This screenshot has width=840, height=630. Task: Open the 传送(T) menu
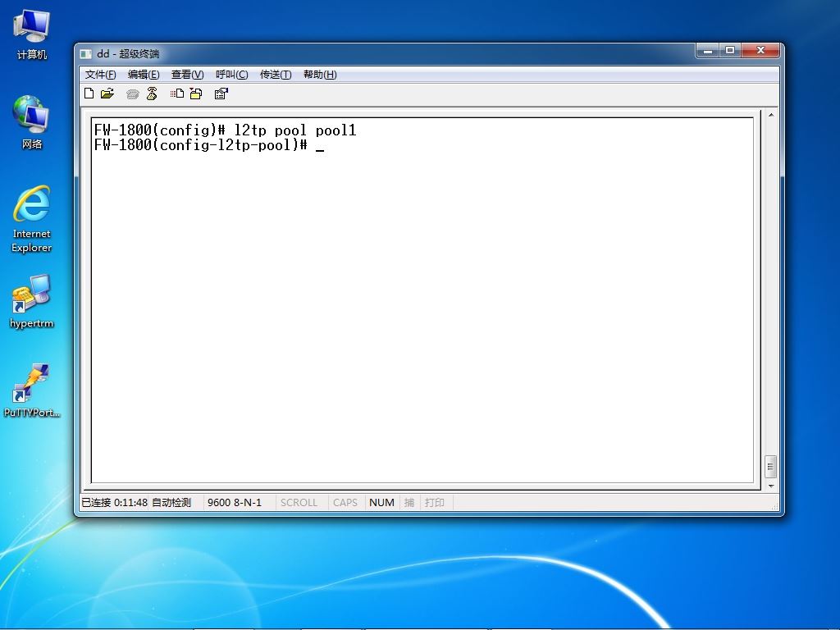click(276, 75)
